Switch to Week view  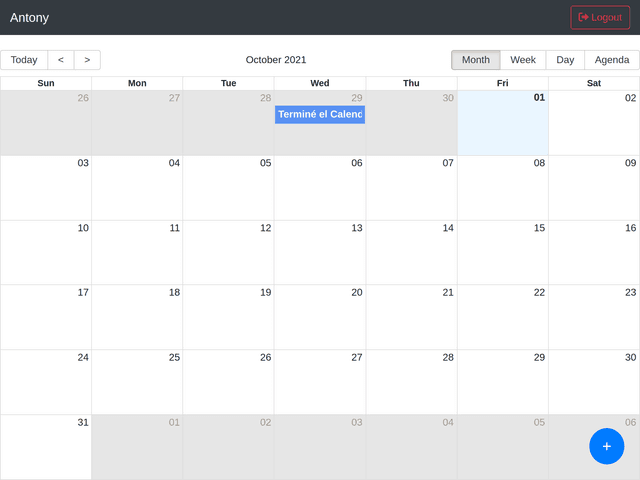click(x=523, y=60)
